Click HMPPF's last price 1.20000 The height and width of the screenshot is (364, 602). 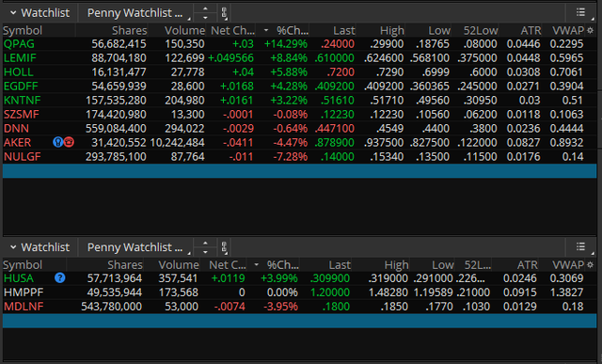[x=330, y=293]
